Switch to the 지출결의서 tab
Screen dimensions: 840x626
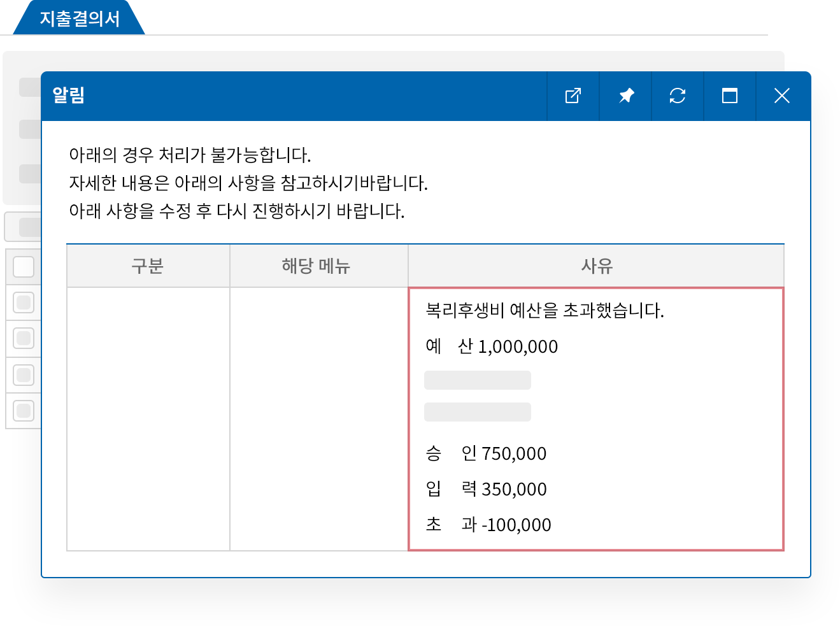[76, 17]
